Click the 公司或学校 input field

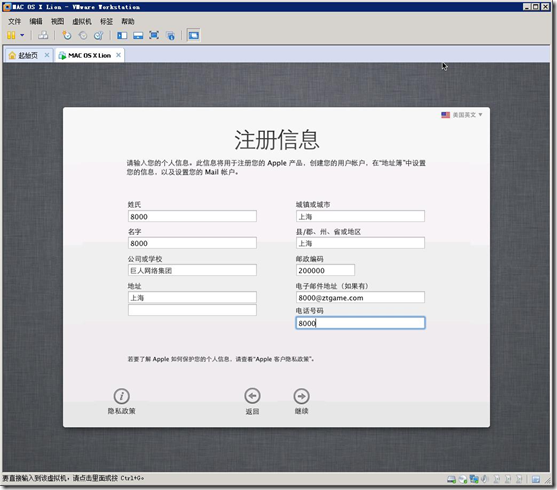(192, 270)
